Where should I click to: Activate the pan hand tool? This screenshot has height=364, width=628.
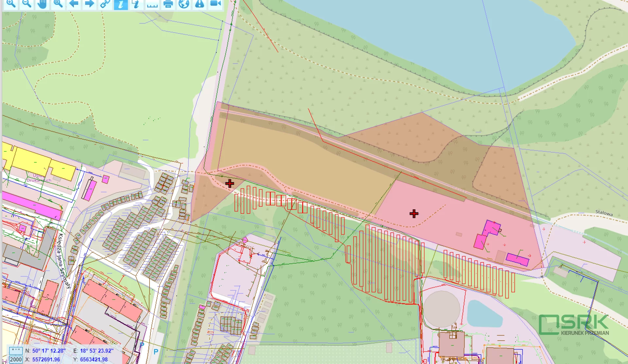42,4
